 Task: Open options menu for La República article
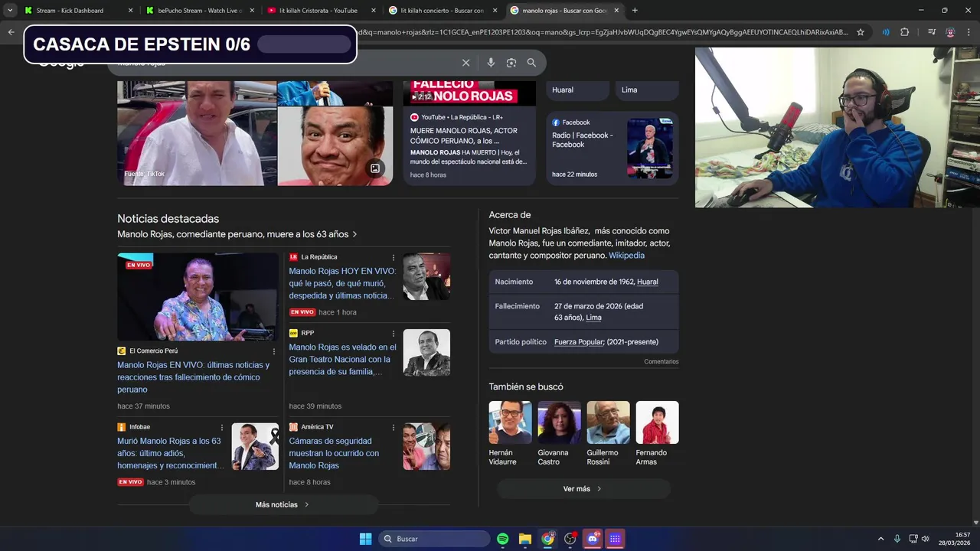394,257
